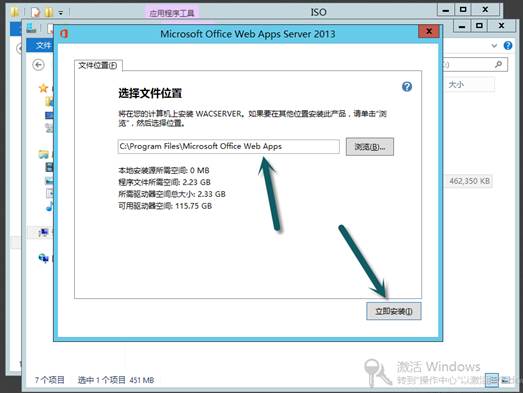The image size is (523, 393).
Task: Select the computer icon in navigation pane
Action: point(44,233)
